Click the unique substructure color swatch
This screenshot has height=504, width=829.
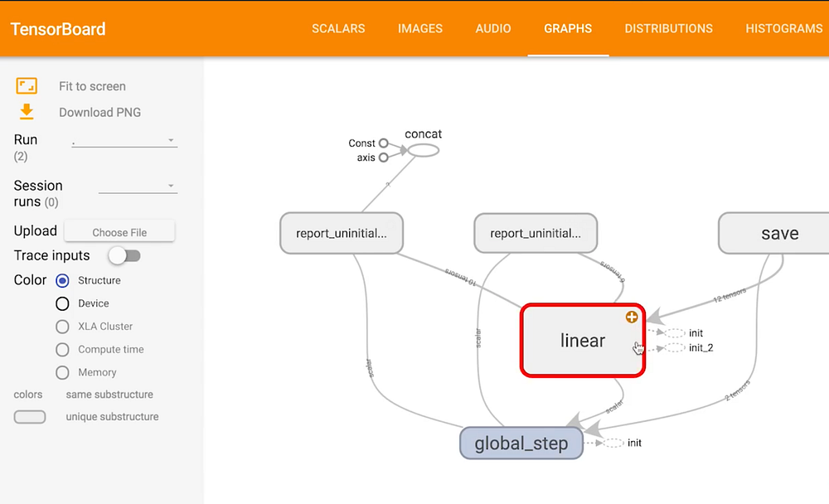[30, 416]
